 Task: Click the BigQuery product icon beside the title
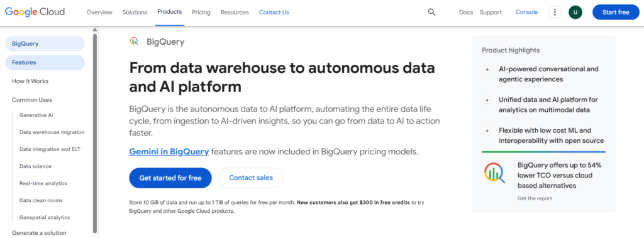click(135, 41)
